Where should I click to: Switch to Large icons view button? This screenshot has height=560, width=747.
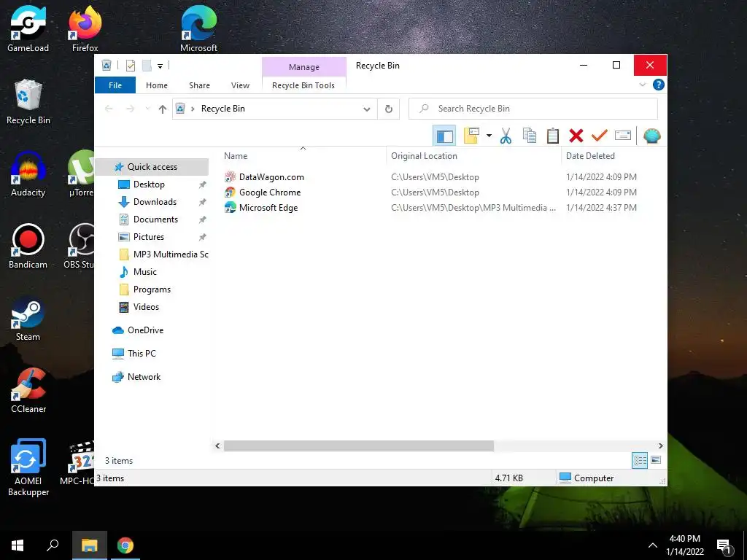pos(656,460)
